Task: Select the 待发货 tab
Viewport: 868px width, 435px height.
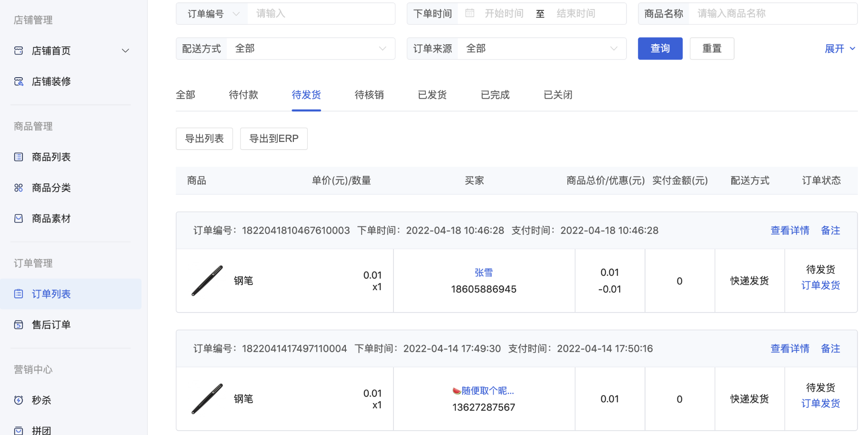Action: tap(306, 95)
